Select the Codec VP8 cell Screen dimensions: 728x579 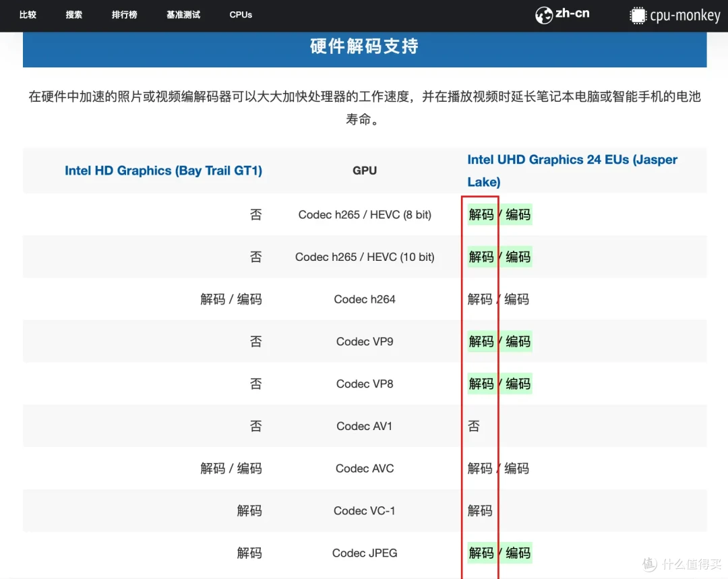point(365,384)
